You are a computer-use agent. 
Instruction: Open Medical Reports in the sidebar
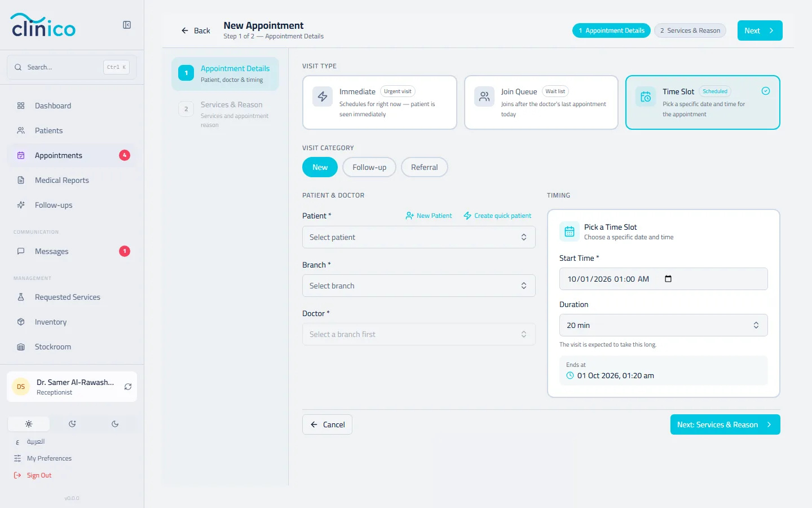[72, 180]
